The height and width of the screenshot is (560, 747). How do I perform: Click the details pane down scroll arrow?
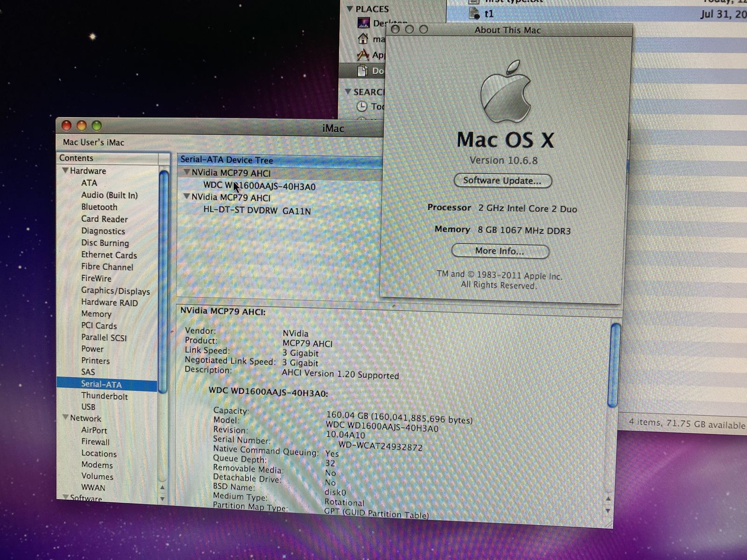point(607,511)
